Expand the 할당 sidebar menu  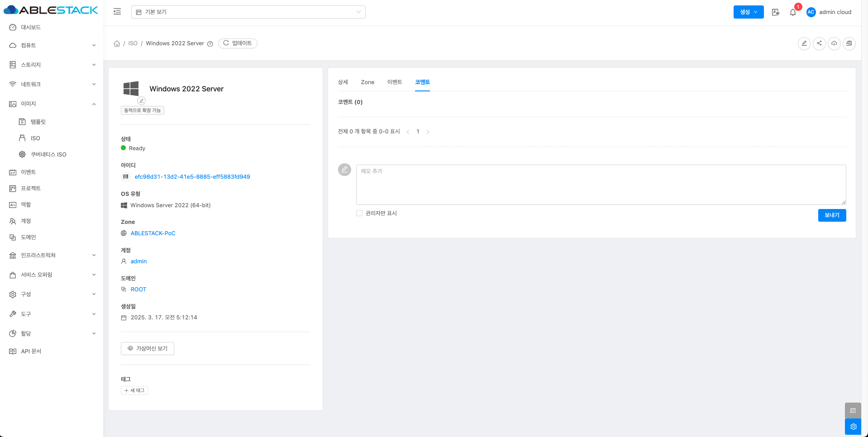pos(52,333)
